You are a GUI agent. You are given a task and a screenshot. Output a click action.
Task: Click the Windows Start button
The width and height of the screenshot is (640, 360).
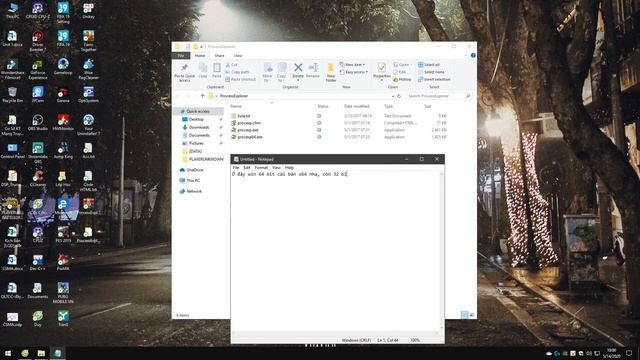7,353
